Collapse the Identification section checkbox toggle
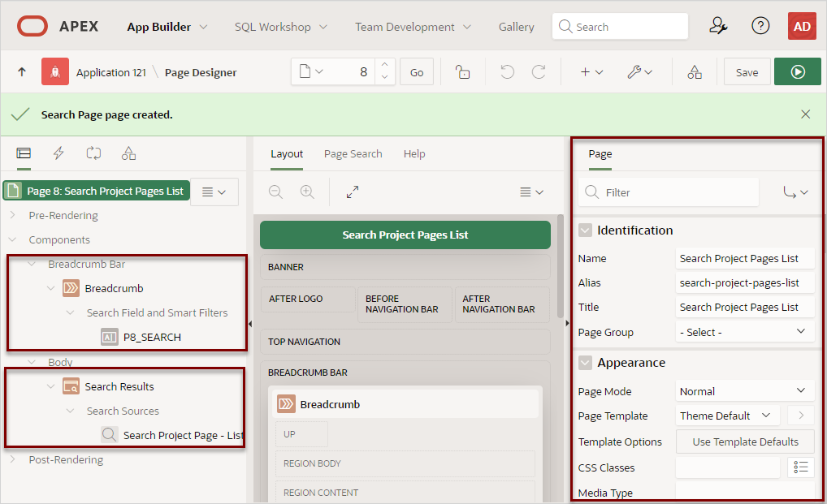 click(585, 230)
